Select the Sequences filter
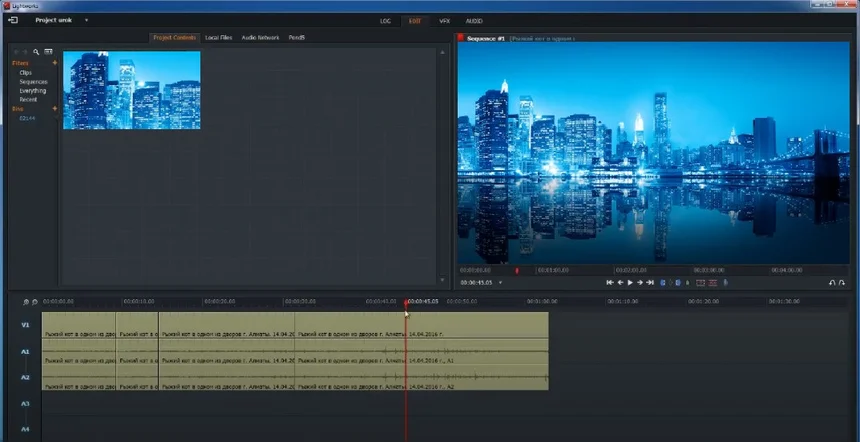The height and width of the screenshot is (442, 860). pyautogui.click(x=33, y=82)
